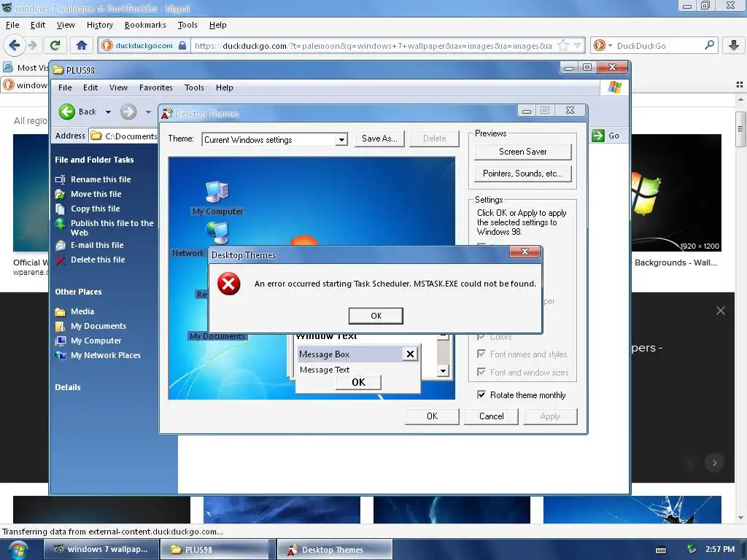Screen dimensions: 747x560
Task: Open Windows logo wallpaper thumbnail 1920 × 1200
Action: (x=676, y=192)
